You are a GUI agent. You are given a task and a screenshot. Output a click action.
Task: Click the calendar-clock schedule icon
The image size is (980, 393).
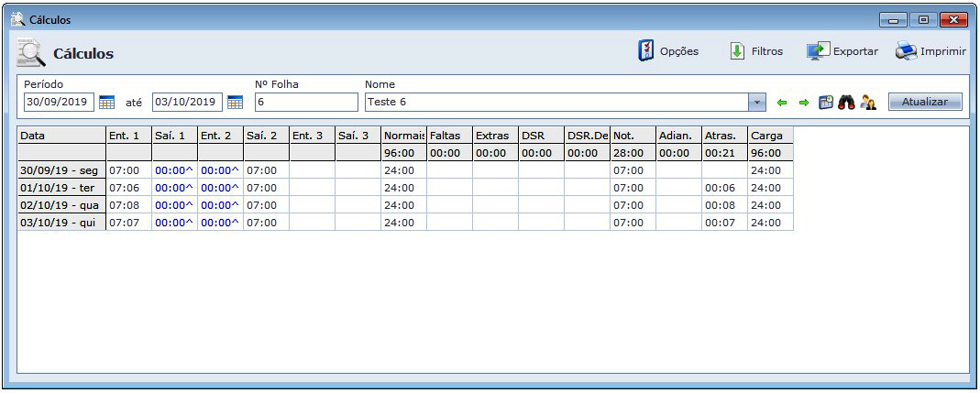click(826, 103)
